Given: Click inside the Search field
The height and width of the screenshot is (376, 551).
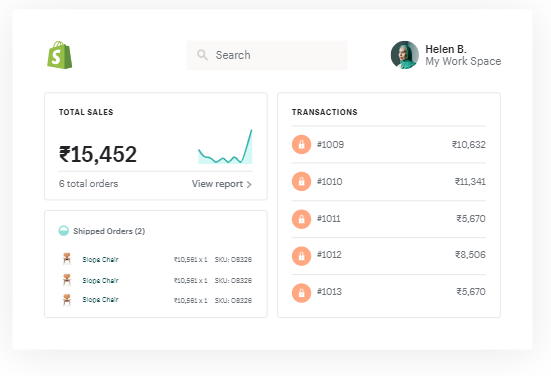Looking at the screenshot, I should (x=267, y=55).
